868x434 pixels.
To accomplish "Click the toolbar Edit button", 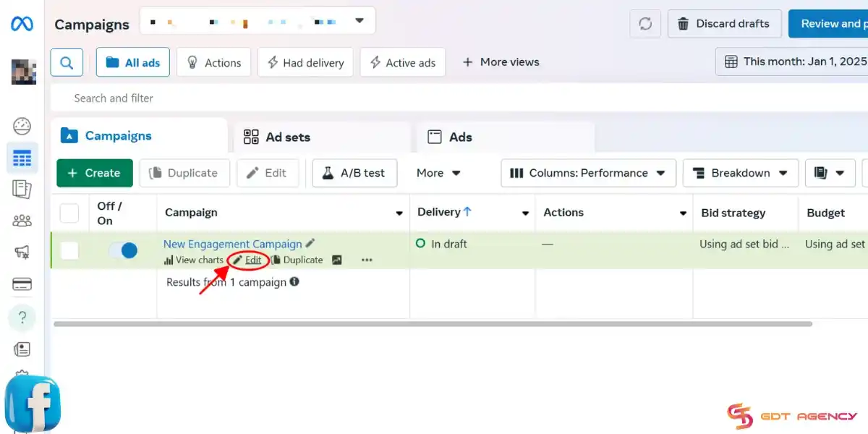I will (267, 173).
